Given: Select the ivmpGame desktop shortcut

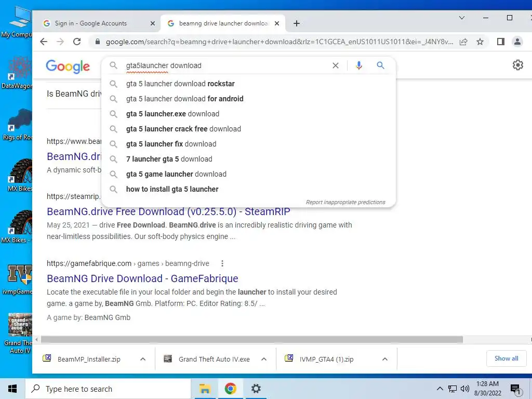Looking at the screenshot, I should tap(18, 280).
